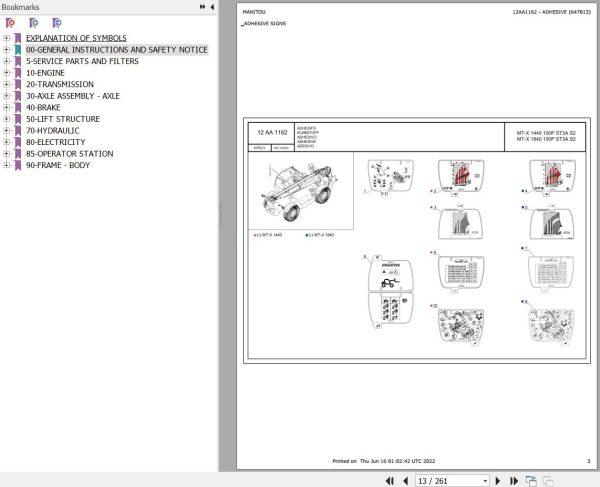Open the 80-ELECTRICITY bookmark
Screen dimensions: 600x487
pos(55,142)
